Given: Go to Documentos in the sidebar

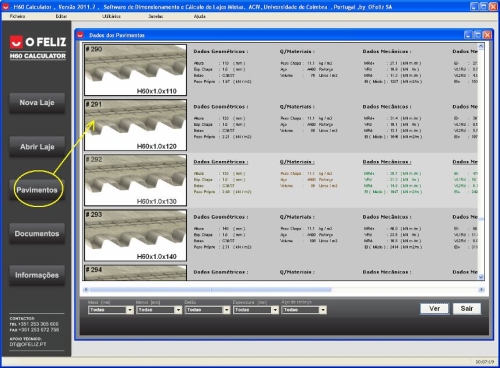Looking at the screenshot, I should click(x=37, y=234).
